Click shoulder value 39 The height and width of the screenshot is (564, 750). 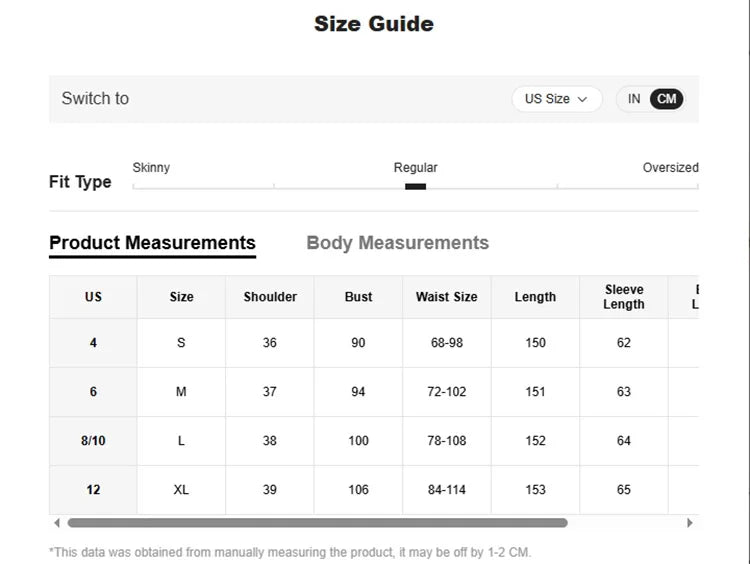270,490
